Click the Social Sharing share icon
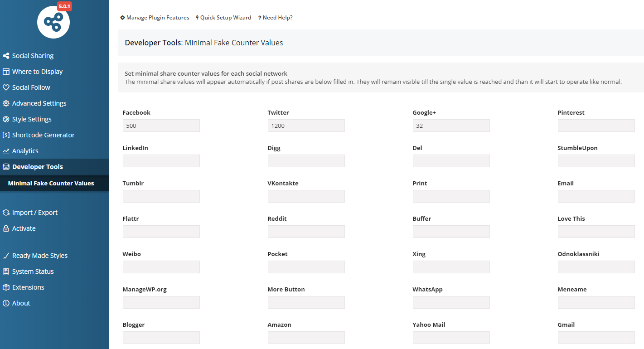 [6, 56]
